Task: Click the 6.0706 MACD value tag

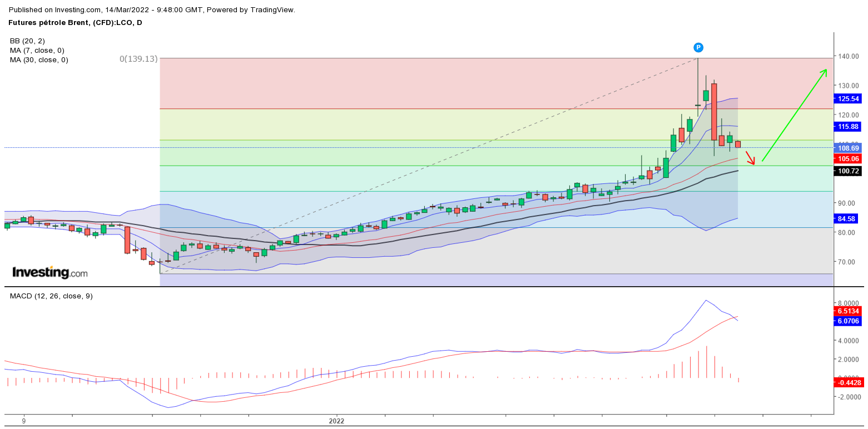Action: [849, 321]
